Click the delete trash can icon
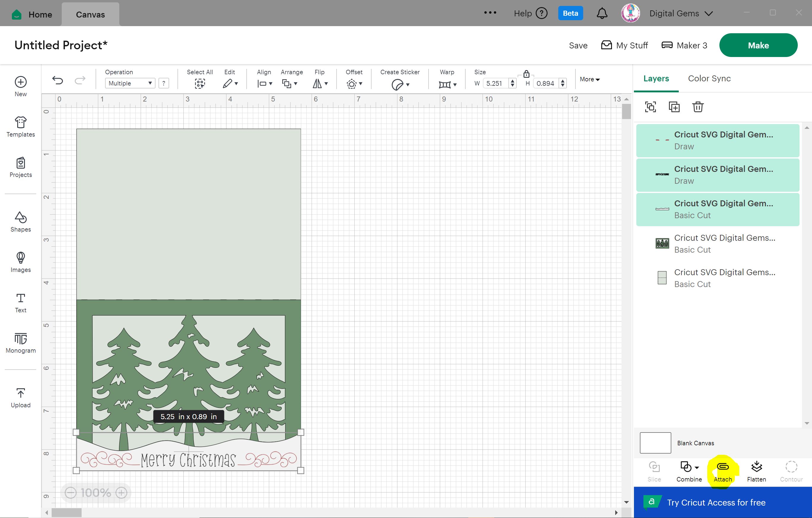This screenshot has width=812, height=518. click(x=698, y=107)
